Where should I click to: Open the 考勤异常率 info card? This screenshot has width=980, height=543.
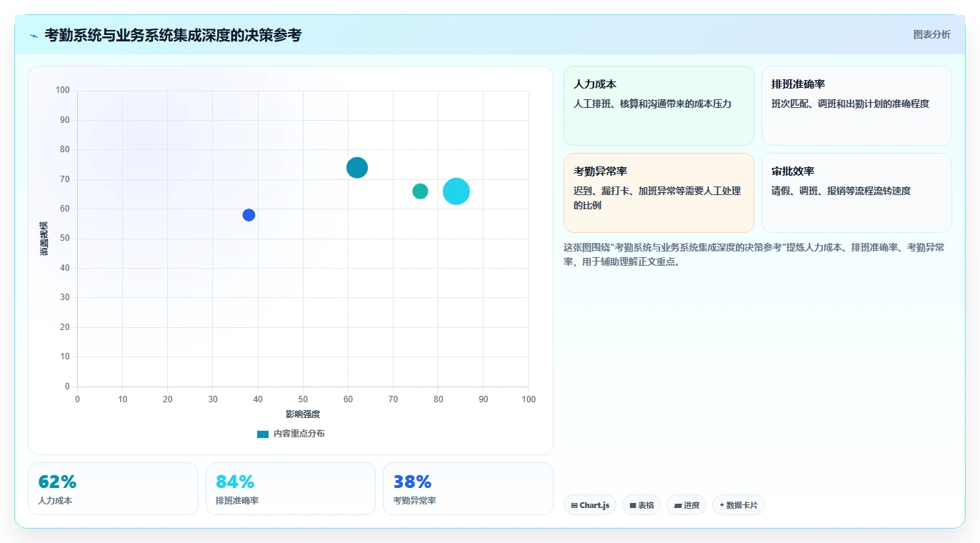click(659, 193)
